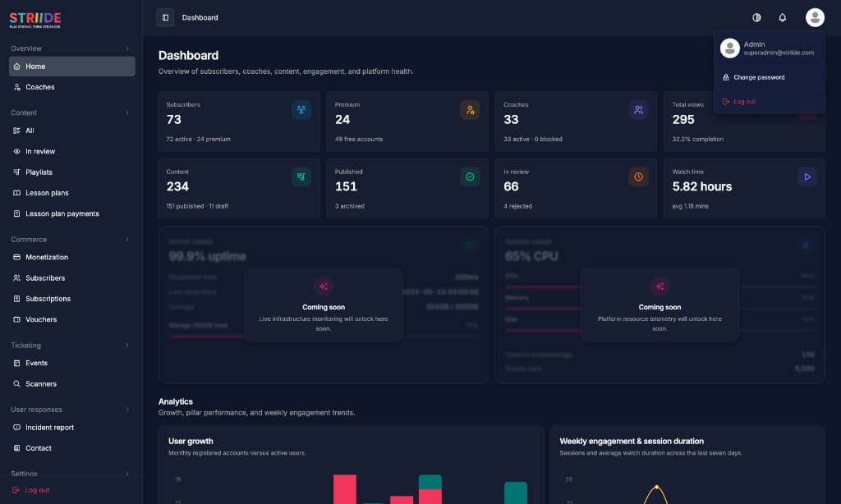Click the ticket icon beside Vouchers

(16, 319)
